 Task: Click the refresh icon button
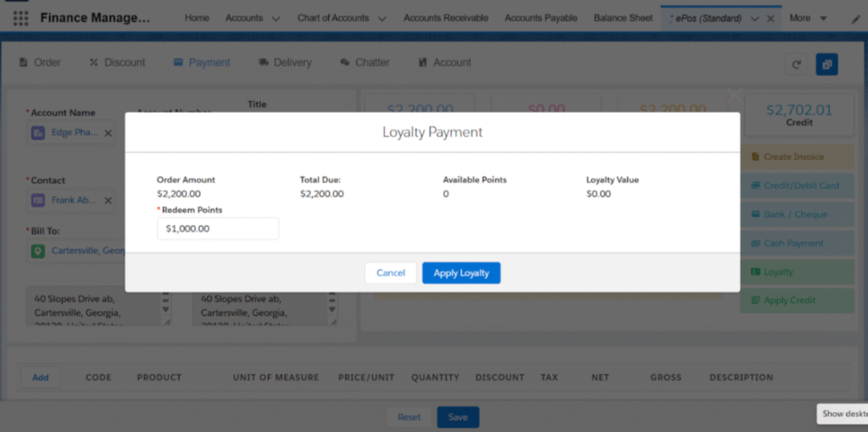[x=796, y=64]
